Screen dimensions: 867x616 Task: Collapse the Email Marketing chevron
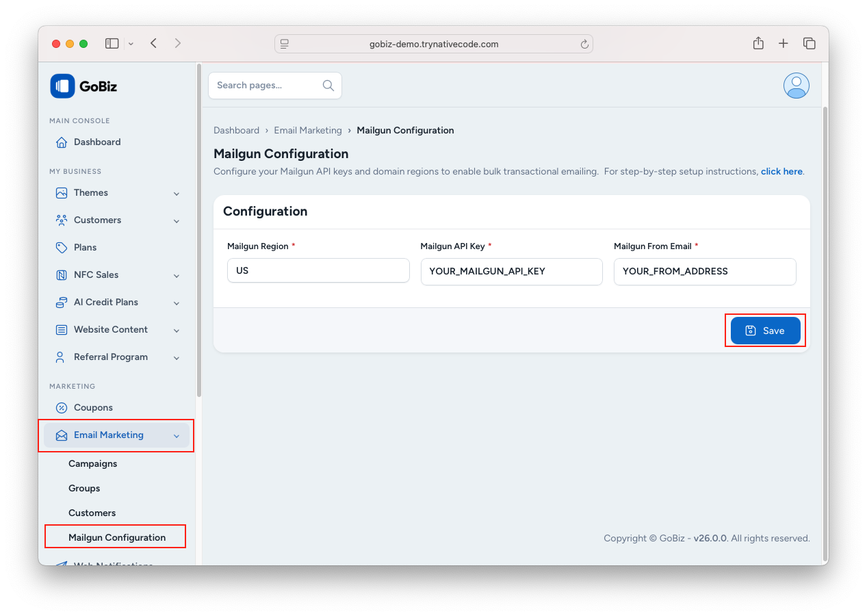[177, 436]
